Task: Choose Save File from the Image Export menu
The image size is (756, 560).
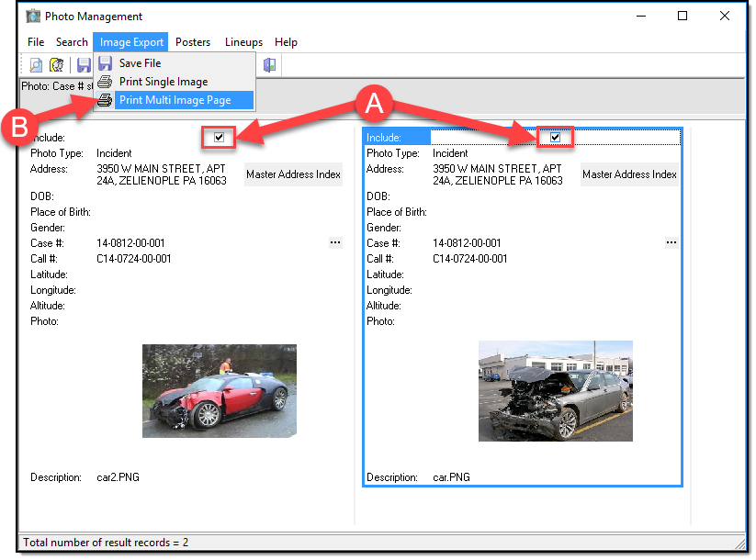Action: coord(140,63)
